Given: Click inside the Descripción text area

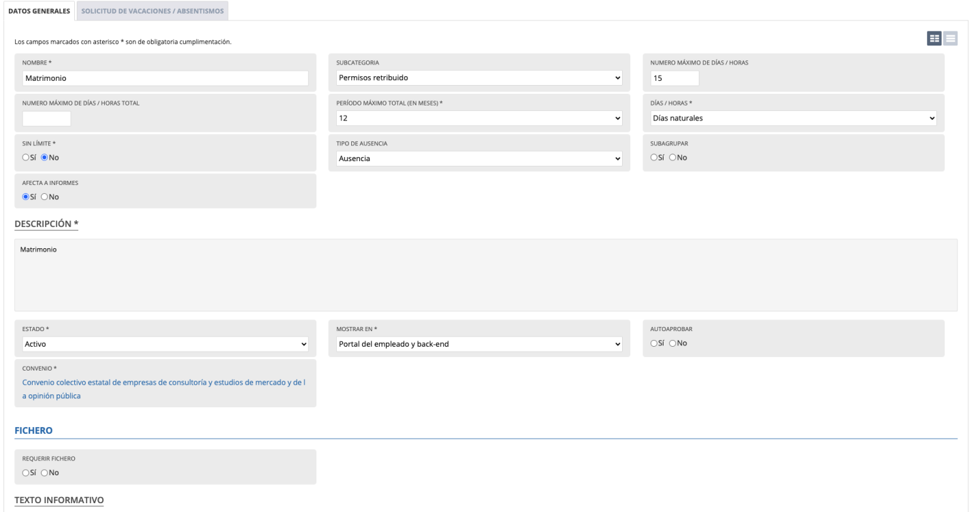Looking at the screenshot, I should (485, 275).
